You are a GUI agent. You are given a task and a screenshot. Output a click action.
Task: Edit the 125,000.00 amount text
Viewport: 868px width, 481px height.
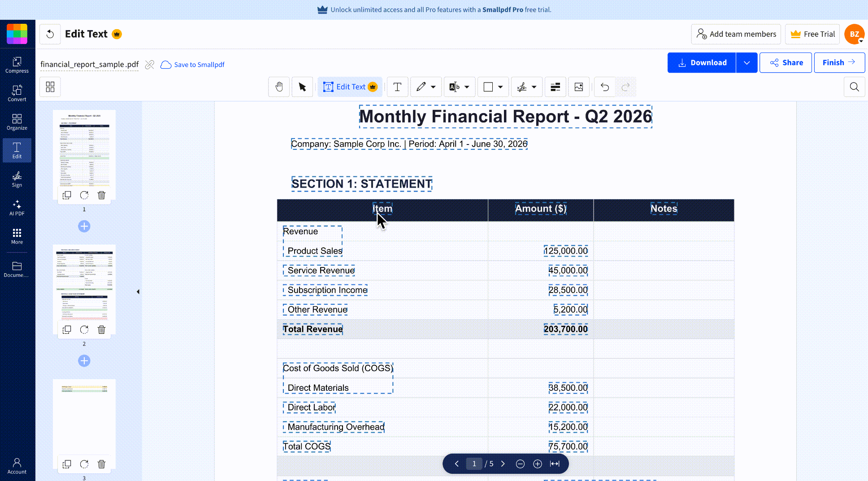[x=566, y=251]
